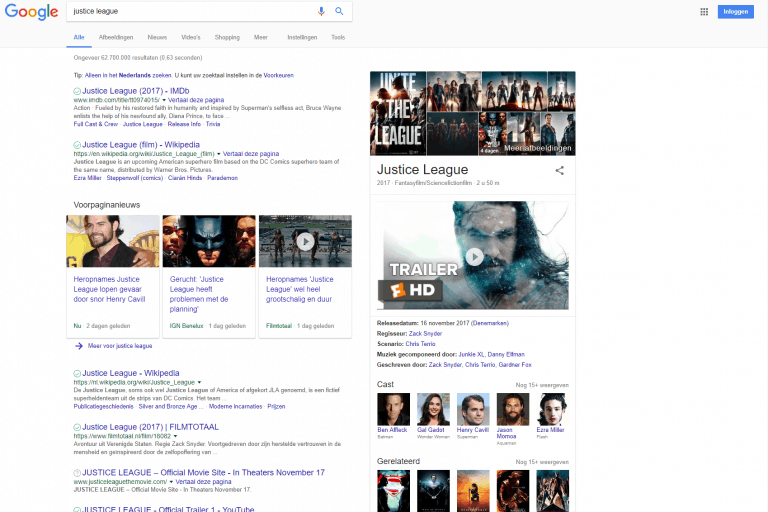Open Zack Snyder link next to Regisseur
768x512 pixels.
pos(425,334)
